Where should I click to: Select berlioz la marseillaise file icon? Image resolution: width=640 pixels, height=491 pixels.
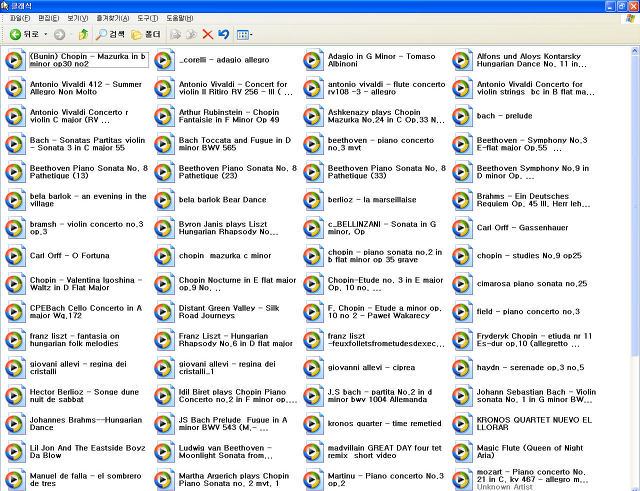(313, 200)
